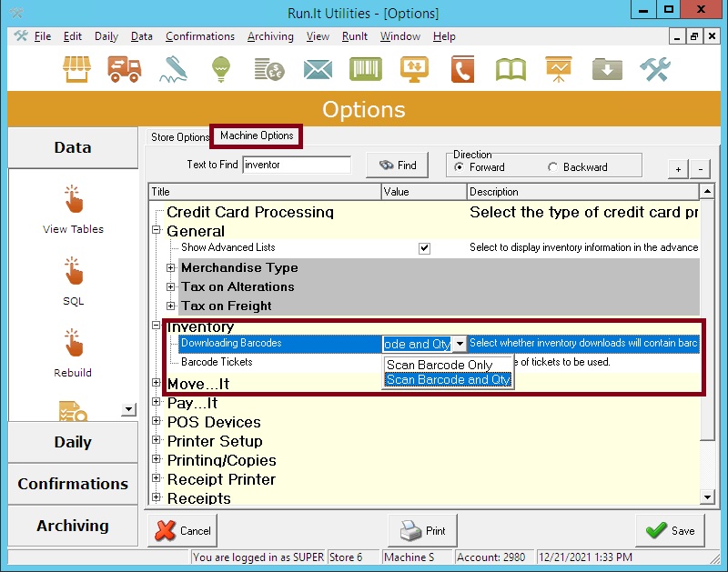
Task: Click the pen signature toolbar icon
Action: (173, 70)
